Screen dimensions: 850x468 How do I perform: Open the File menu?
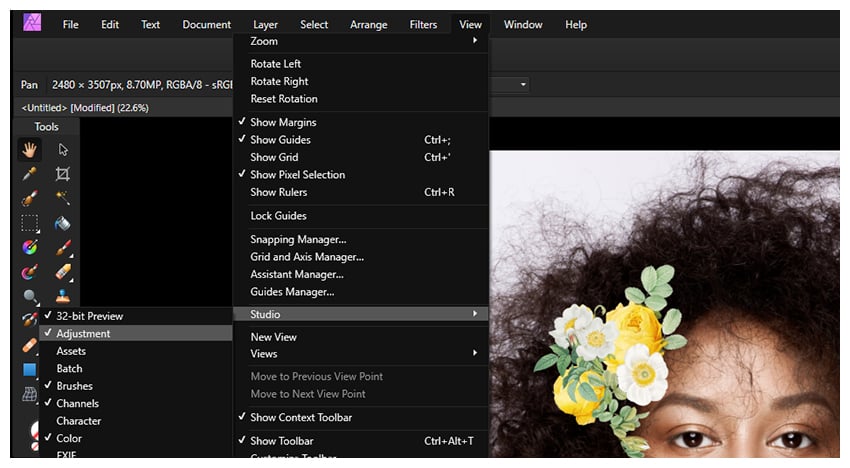tap(70, 24)
